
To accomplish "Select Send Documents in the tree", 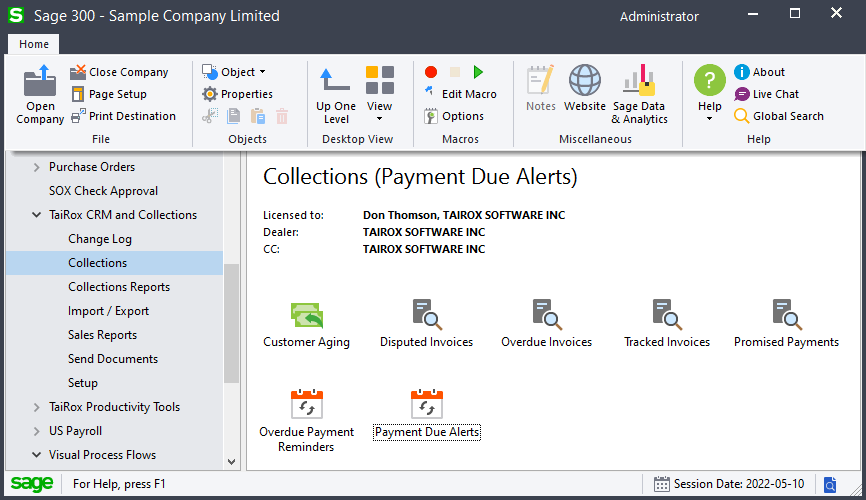I will [x=113, y=359].
